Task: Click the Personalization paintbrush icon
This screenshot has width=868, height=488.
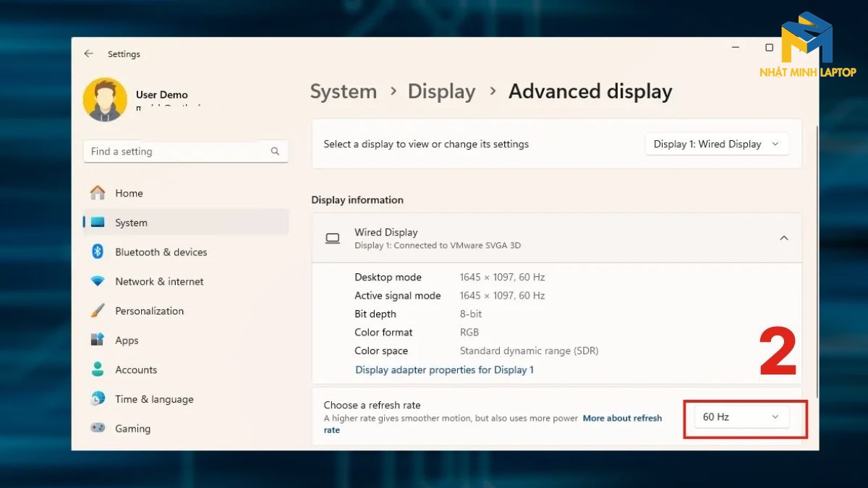Action: 98,311
